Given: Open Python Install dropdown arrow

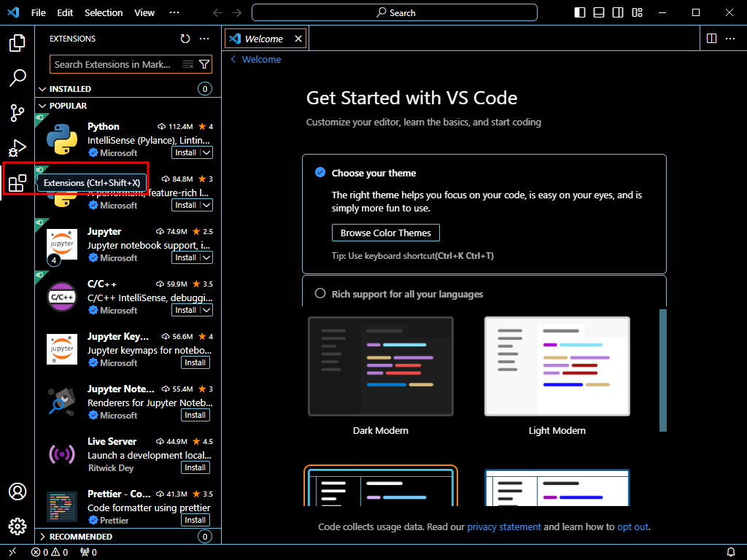Looking at the screenshot, I should (206, 153).
